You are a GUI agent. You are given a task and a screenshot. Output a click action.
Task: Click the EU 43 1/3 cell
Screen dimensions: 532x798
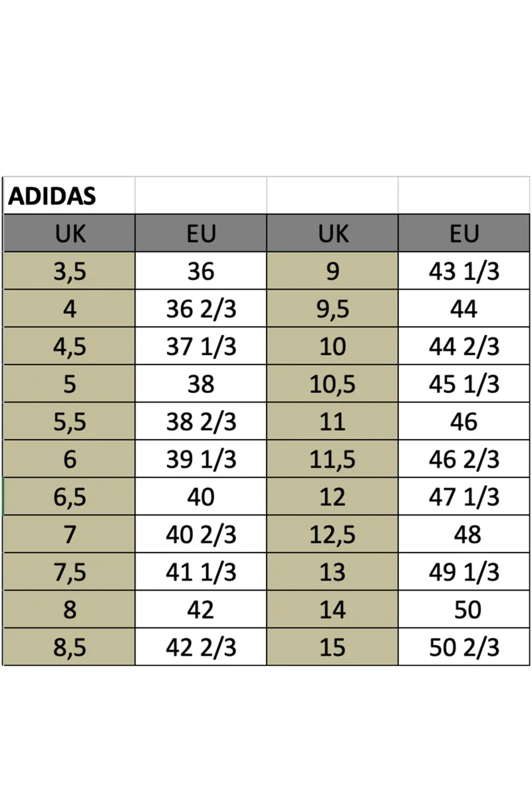point(464,271)
